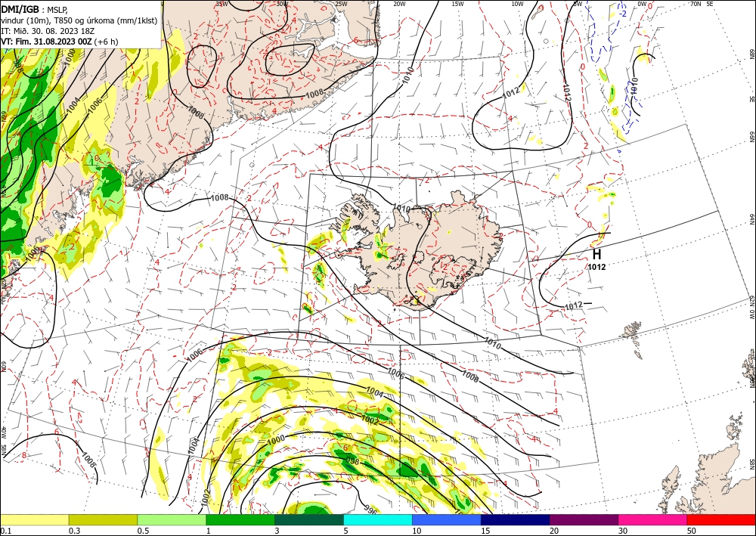
Task: Click the purple 20 mm legend swatch
Action: (584, 519)
